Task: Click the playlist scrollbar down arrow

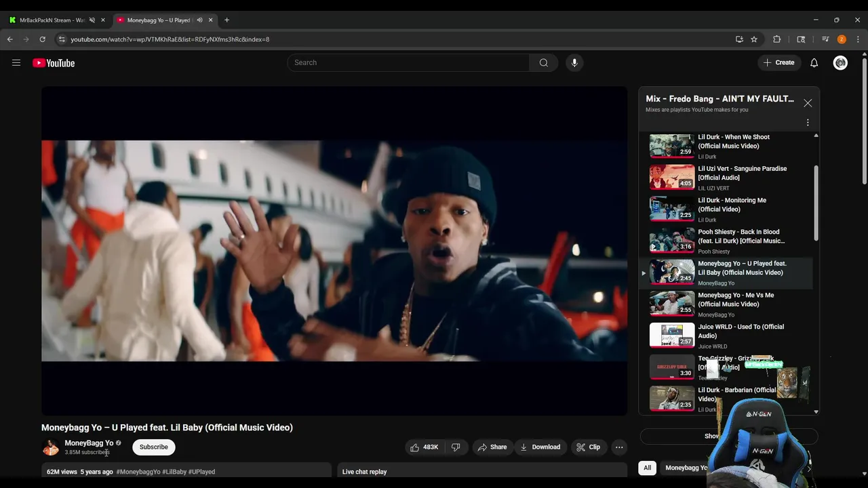Action: 816,411
